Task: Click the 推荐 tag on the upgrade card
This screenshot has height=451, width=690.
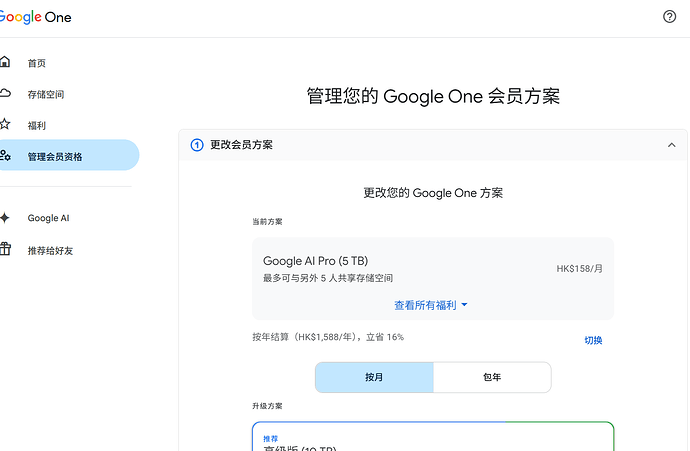Action: point(271,439)
